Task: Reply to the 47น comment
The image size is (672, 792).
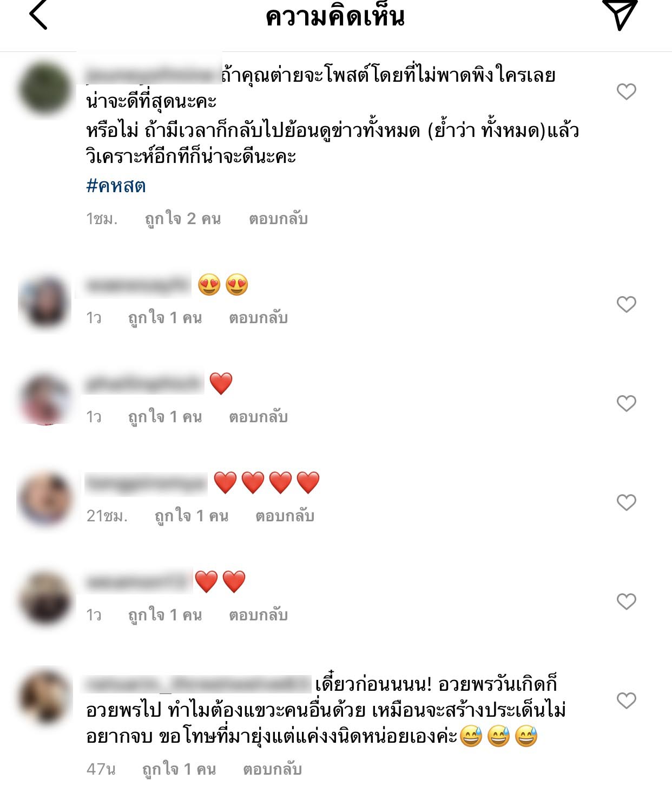Action: click(272, 769)
